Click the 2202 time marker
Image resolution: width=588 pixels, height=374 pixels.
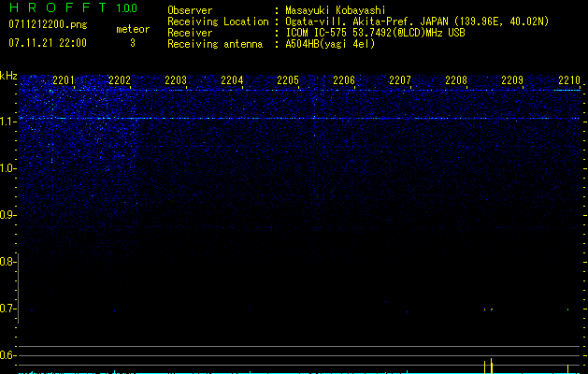point(120,79)
